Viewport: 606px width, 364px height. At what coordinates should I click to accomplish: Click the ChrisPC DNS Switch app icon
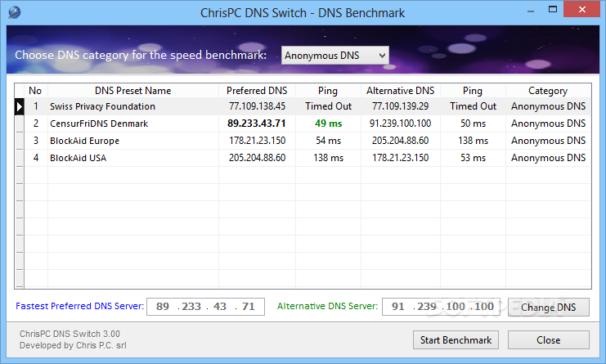click(14, 12)
